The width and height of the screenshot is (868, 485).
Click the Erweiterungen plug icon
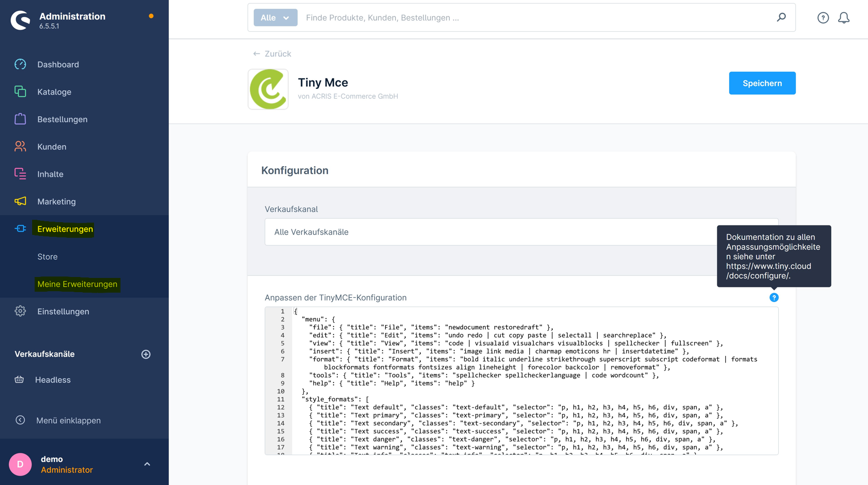(20, 229)
